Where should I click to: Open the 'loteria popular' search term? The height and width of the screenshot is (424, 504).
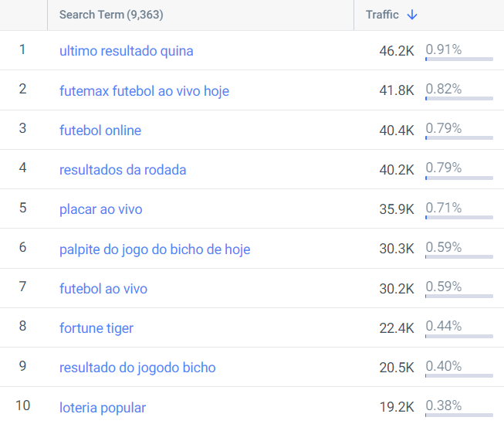(103, 408)
